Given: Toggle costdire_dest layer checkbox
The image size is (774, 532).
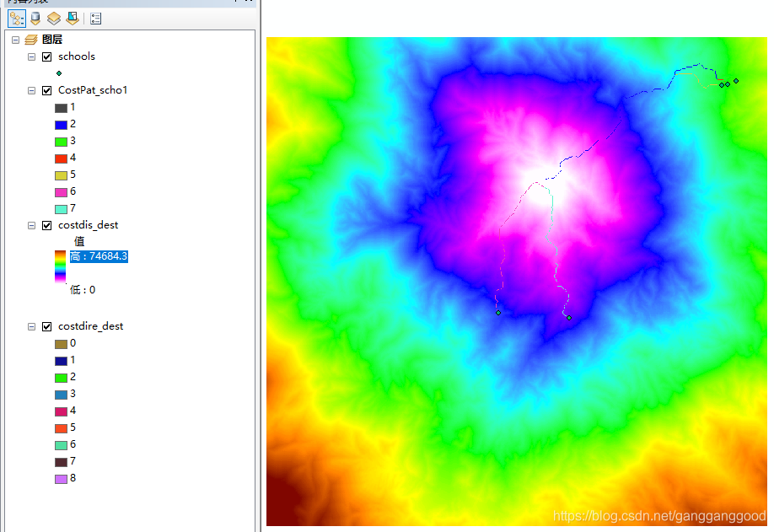Looking at the screenshot, I should [x=47, y=326].
